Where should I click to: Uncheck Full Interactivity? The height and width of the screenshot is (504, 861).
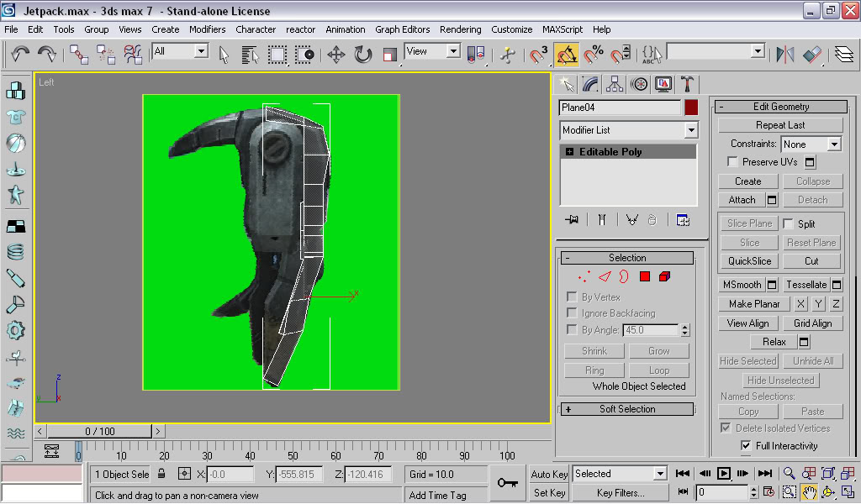tap(746, 446)
